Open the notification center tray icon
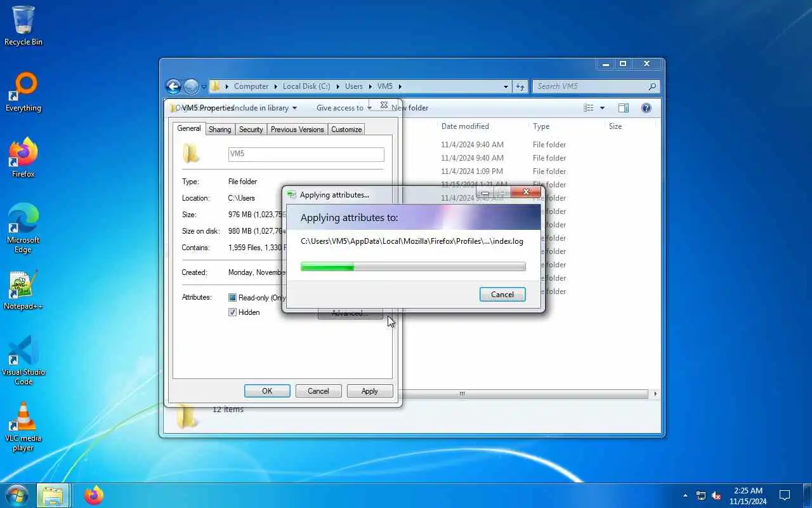This screenshot has width=812, height=508. point(785,496)
